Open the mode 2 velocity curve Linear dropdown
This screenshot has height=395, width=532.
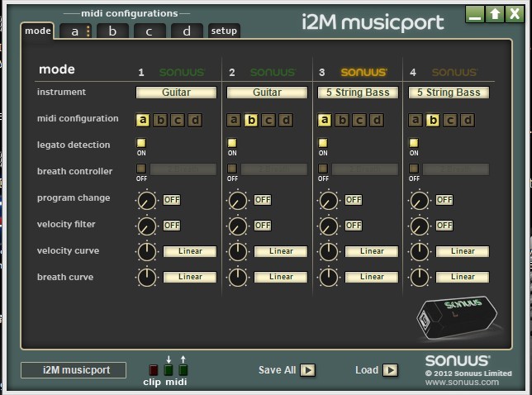281,251
